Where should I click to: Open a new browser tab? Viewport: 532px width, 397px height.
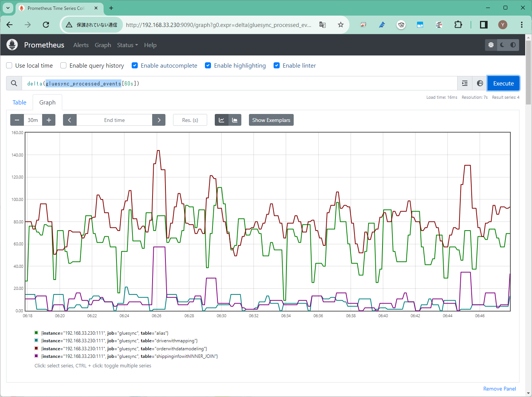(x=111, y=8)
